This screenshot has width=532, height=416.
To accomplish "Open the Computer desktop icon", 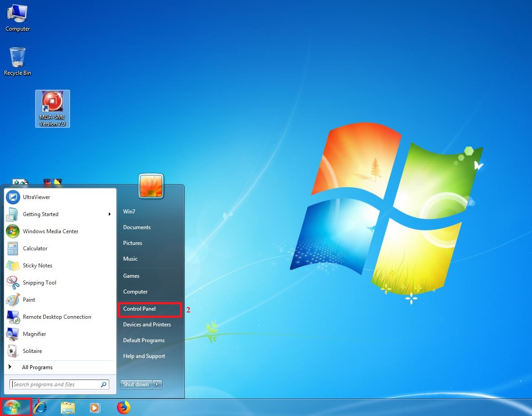I will (17, 18).
